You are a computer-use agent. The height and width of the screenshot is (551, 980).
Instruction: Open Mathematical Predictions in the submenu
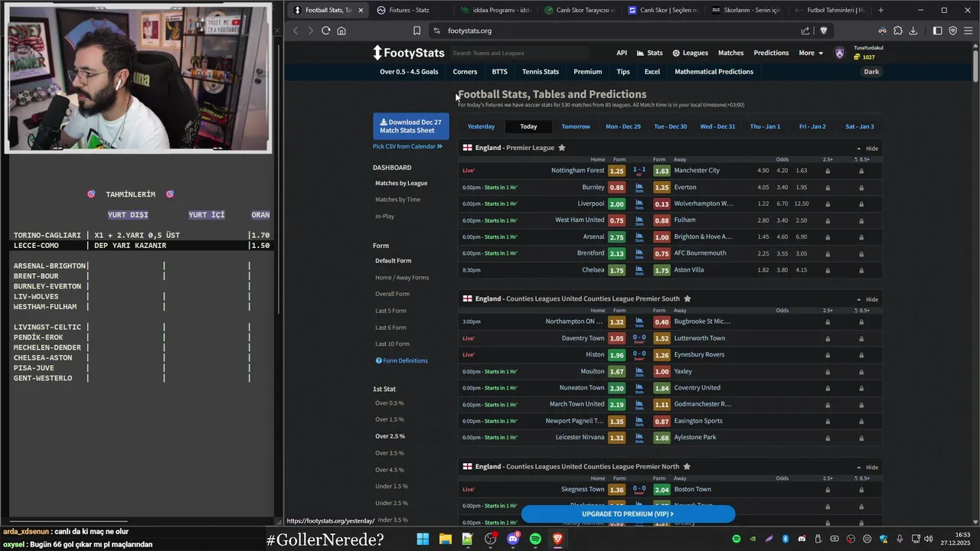[x=714, y=72]
